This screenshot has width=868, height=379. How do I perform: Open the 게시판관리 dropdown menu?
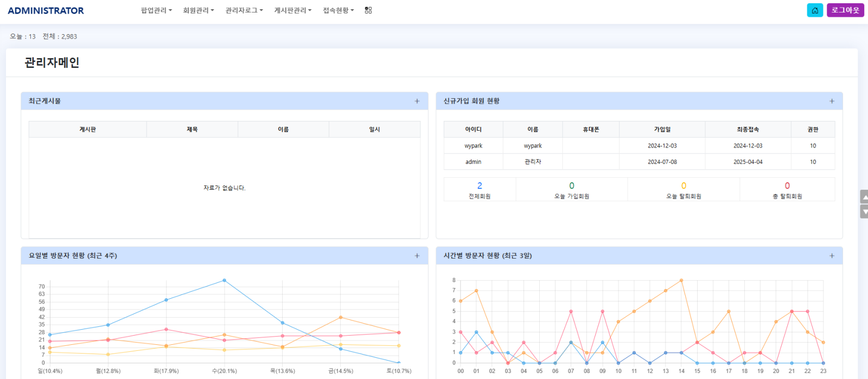point(293,10)
